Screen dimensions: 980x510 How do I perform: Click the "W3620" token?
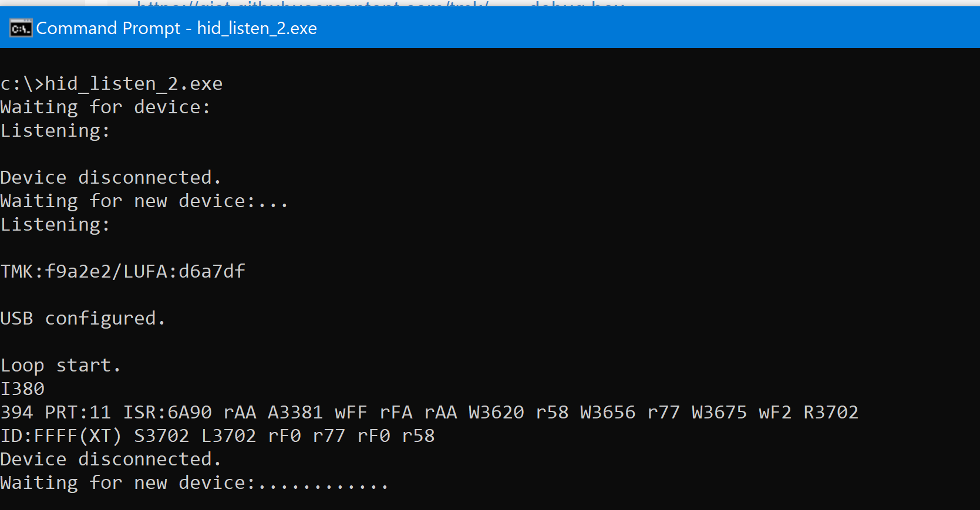496,413
